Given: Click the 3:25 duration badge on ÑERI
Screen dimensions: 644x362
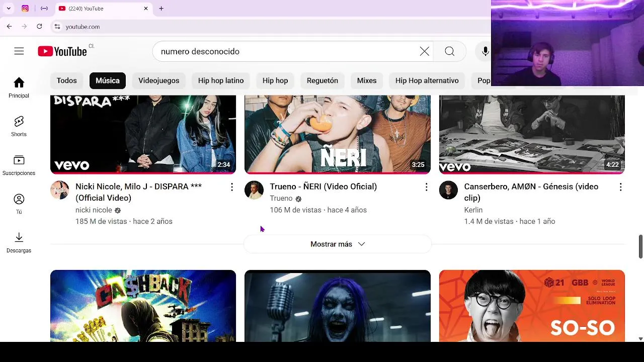Looking at the screenshot, I should (418, 165).
